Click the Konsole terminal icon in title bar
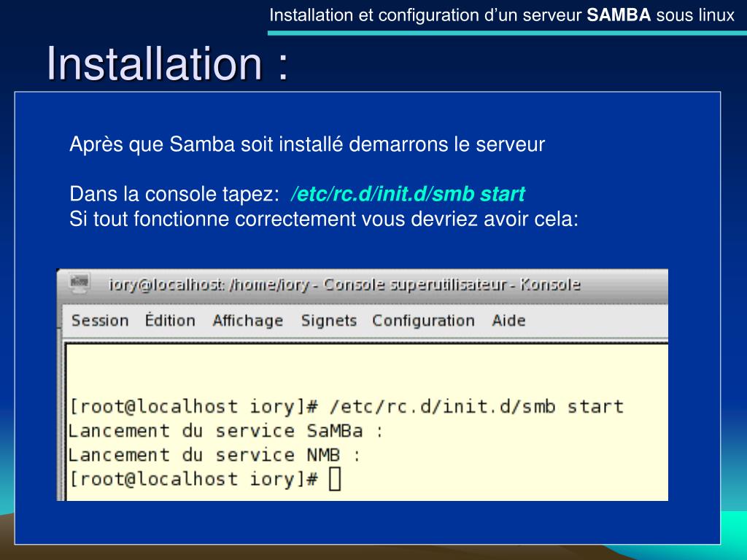Image resolution: width=747 pixels, height=560 pixels. tap(79, 282)
